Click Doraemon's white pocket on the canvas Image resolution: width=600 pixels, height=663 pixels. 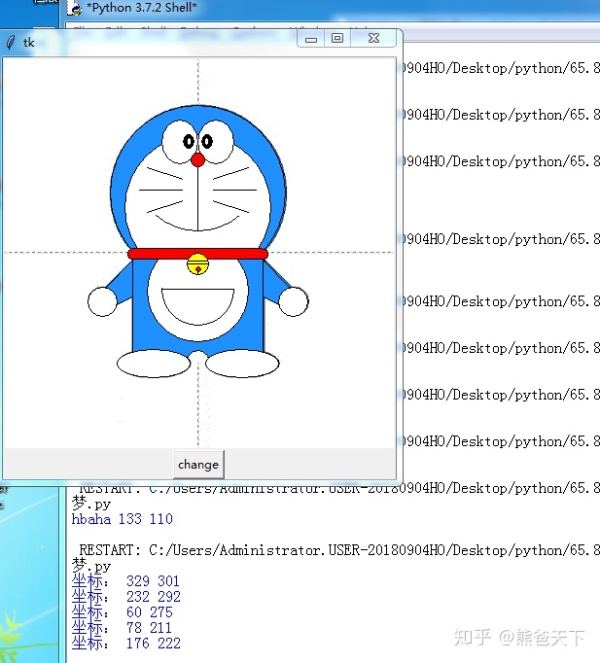click(x=197, y=307)
